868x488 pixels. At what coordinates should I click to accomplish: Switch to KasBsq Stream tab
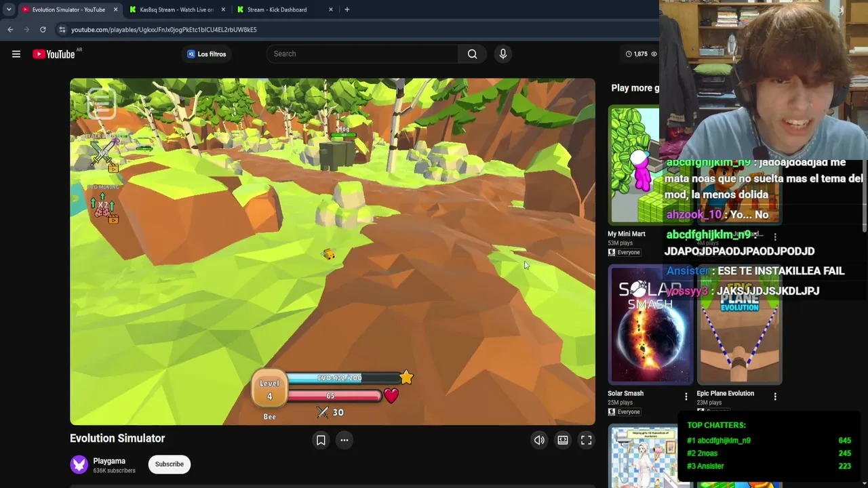176,9
